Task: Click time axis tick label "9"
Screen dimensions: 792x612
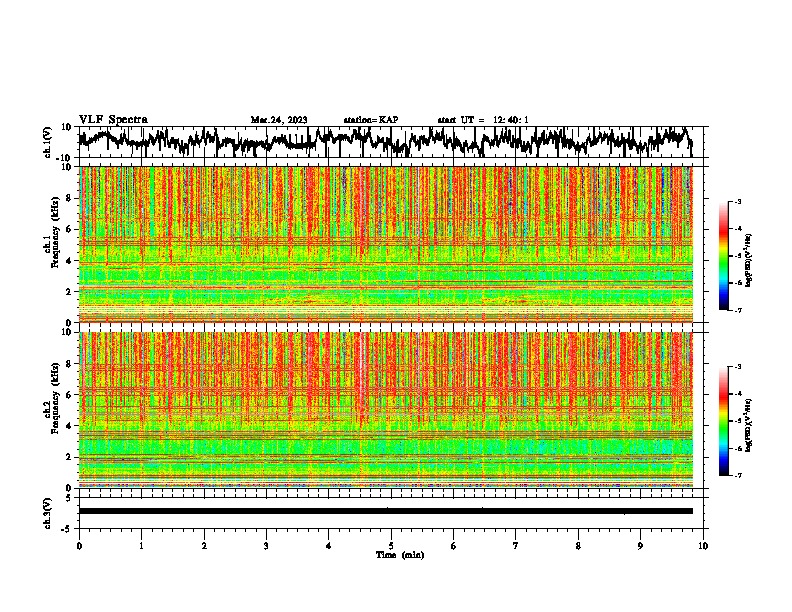Action: point(640,546)
